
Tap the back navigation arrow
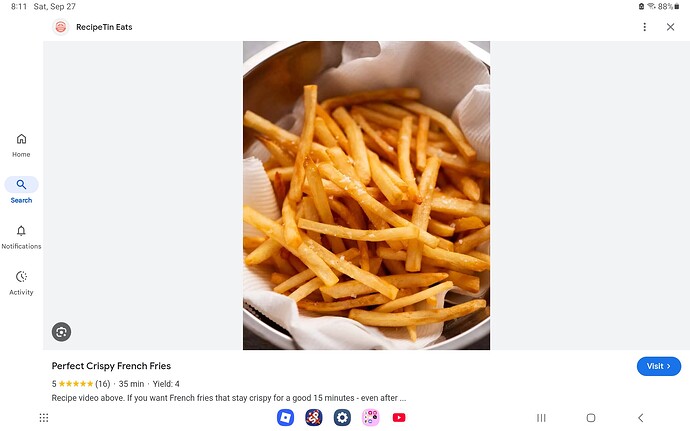(641, 417)
